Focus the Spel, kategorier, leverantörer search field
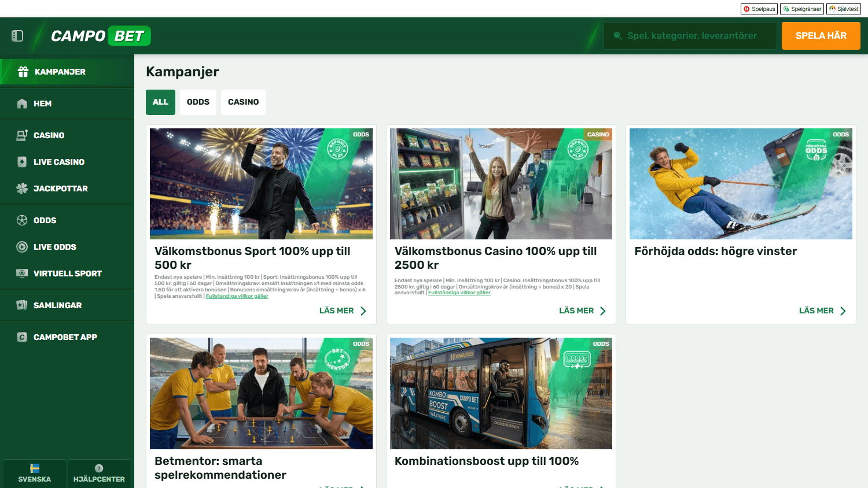The width and height of the screenshot is (868, 488). click(690, 36)
